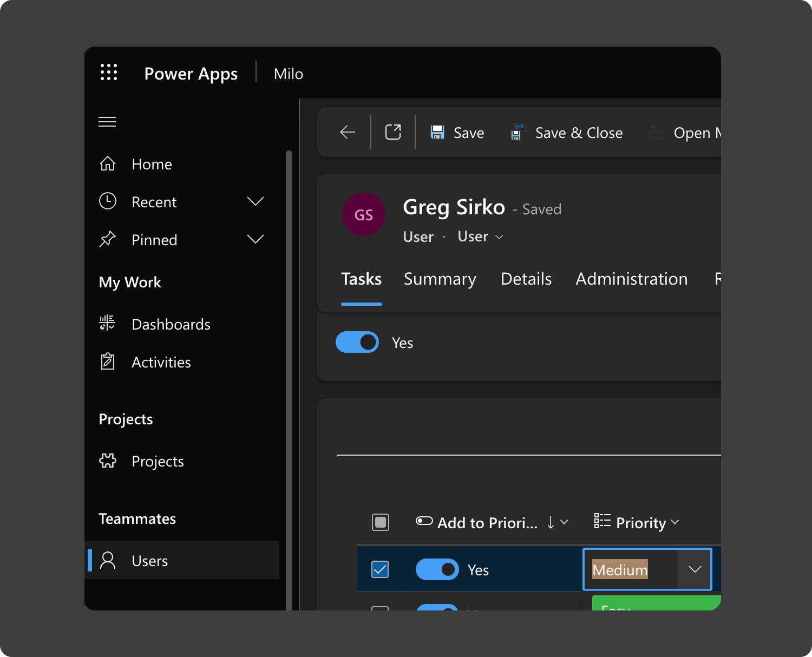
Task: Click the Save button
Action: tap(457, 133)
